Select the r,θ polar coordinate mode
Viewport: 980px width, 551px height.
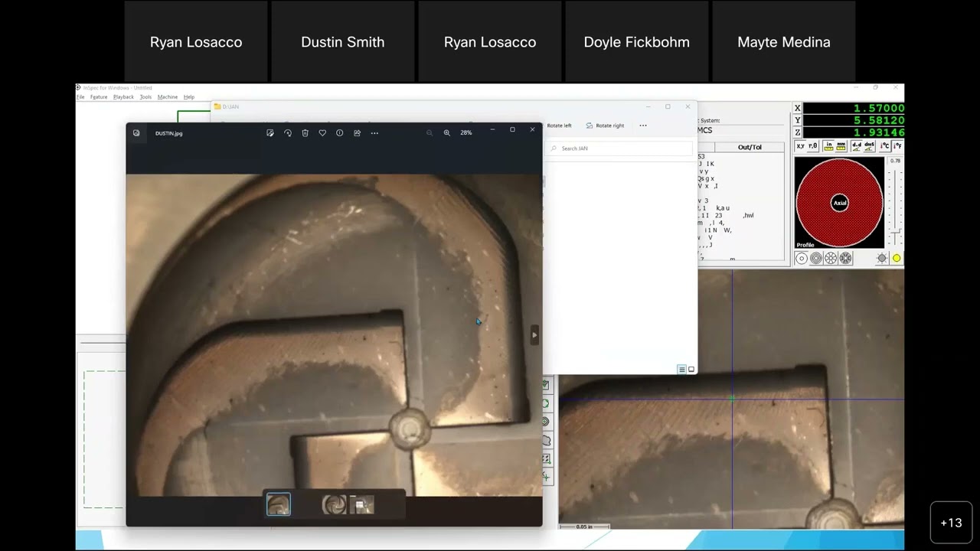click(x=813, y=146)
